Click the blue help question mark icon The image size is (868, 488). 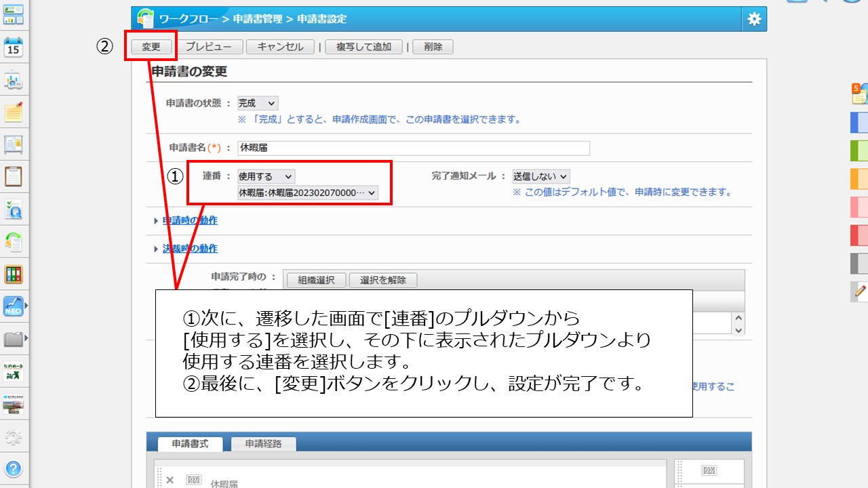click(x=14, y=468)
